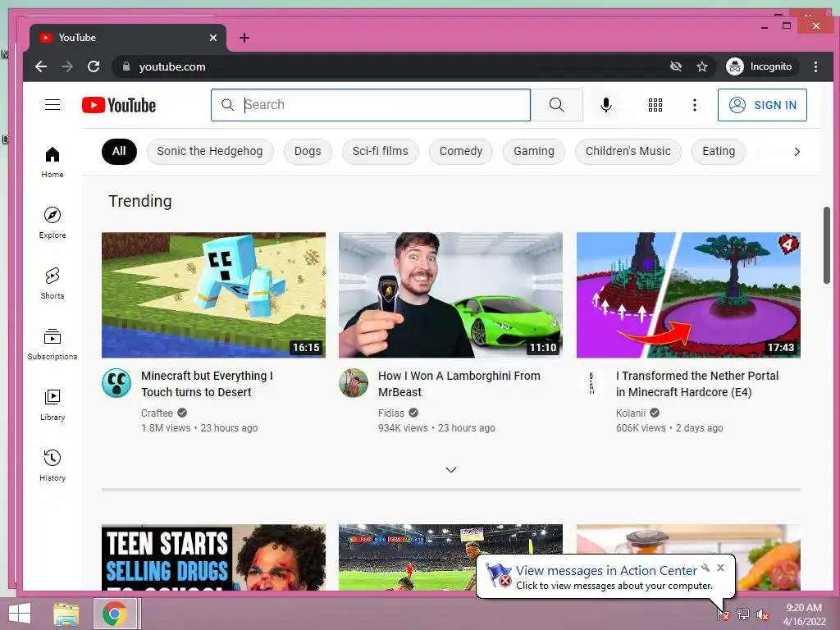
Task: Go to Home in the sidebar
Action: click(52, 162)
